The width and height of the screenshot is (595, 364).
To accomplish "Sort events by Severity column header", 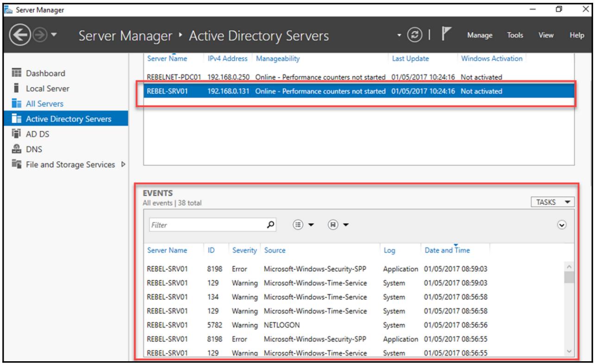I will (244, 251).
